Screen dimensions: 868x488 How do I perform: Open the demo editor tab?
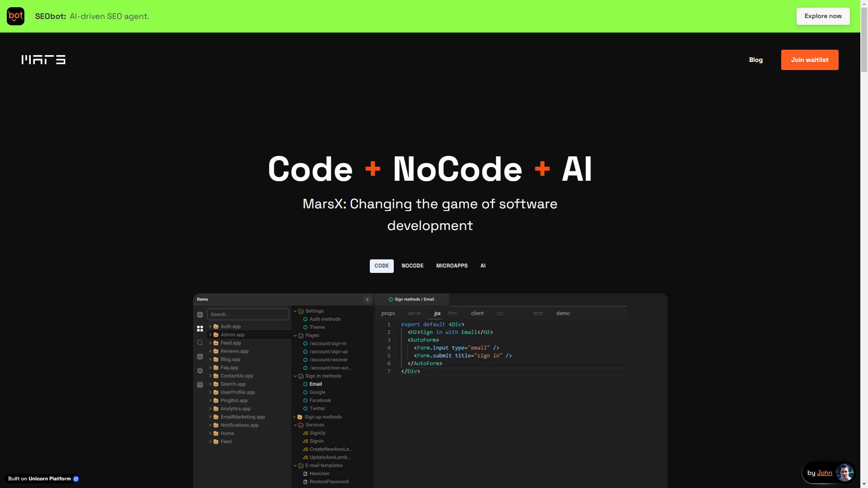[x=563, y=314]
